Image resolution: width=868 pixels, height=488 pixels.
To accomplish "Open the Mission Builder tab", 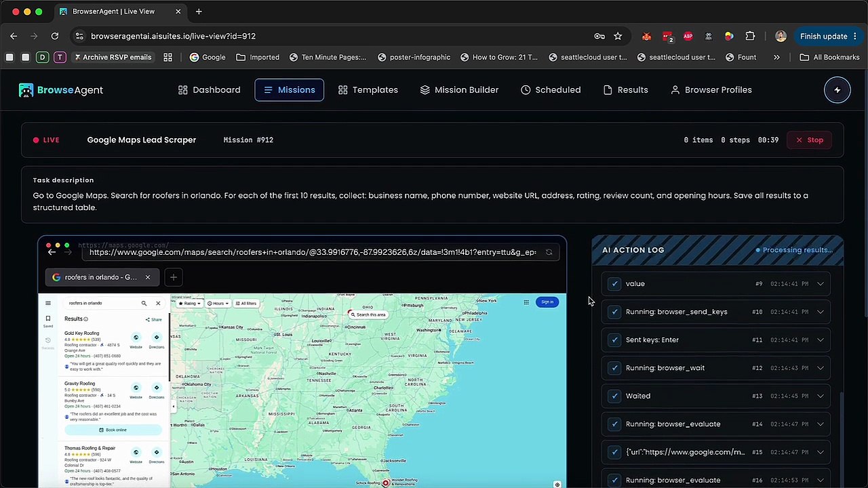I will pyautogui.click(x=459, y=90).
